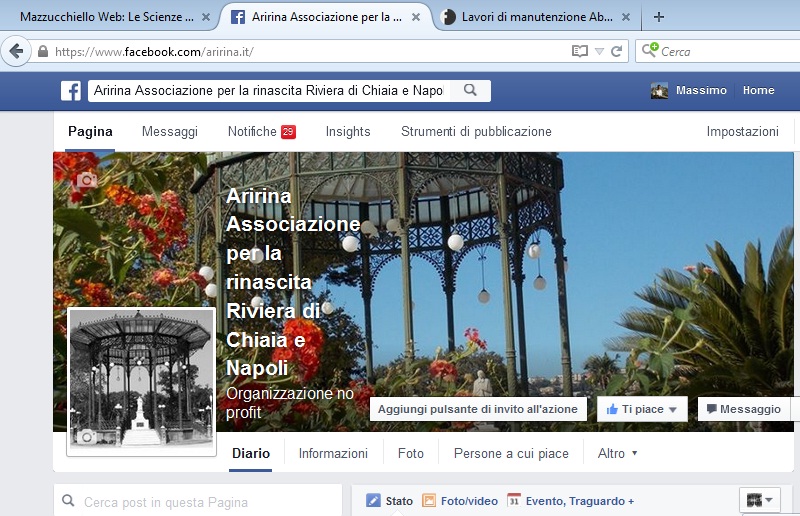Open a new tab with the plus button
Image resolution: width=800 pixels, height=516 pixels.
pyautogui.click(x=659, y=17)
